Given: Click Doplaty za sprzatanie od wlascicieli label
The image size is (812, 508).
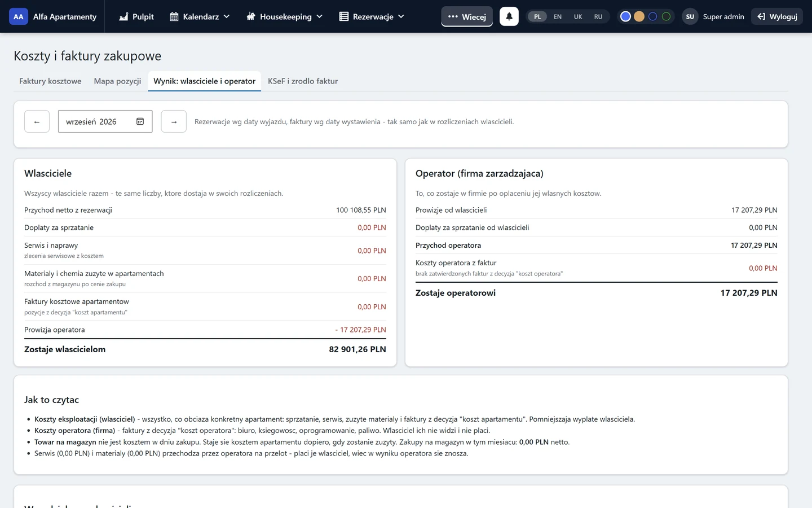Looking at the screenshot, I should [x=473, y=227].
